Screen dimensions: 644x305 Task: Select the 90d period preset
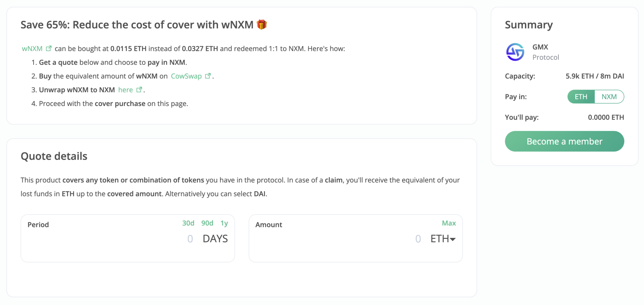207,223
